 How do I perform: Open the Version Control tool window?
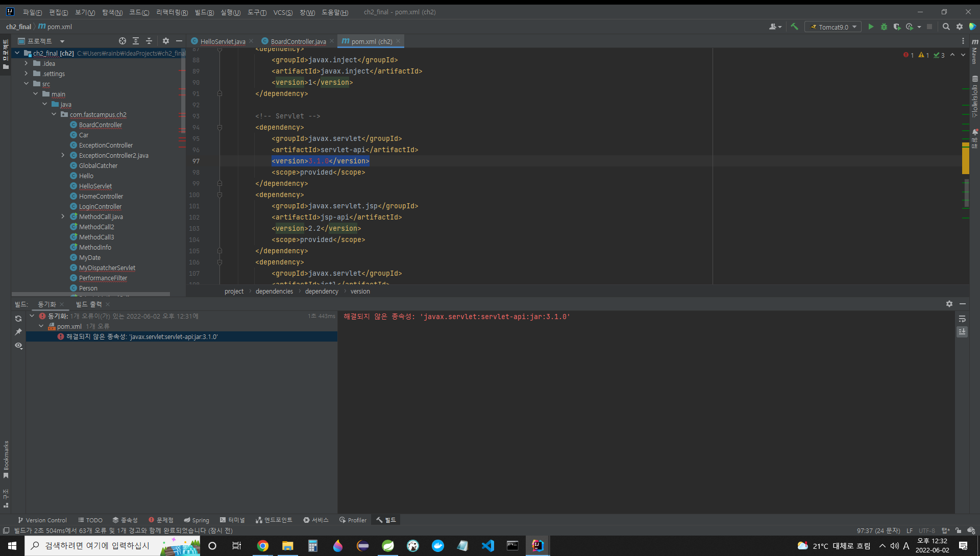[42, 520]
